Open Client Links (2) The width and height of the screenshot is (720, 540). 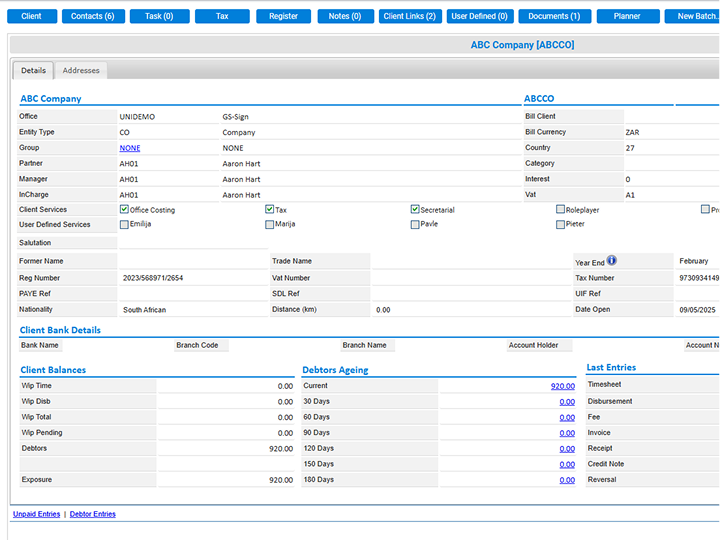click(410, 16)
